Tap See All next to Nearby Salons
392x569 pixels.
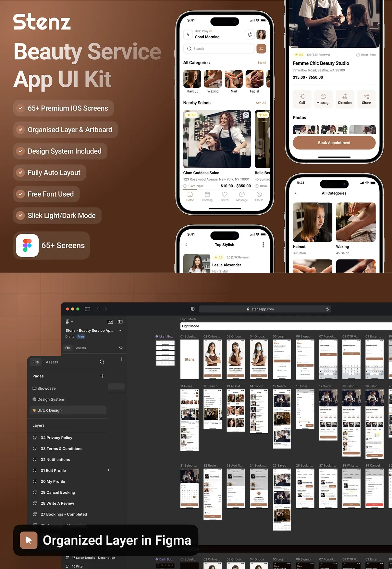[261, 103]
